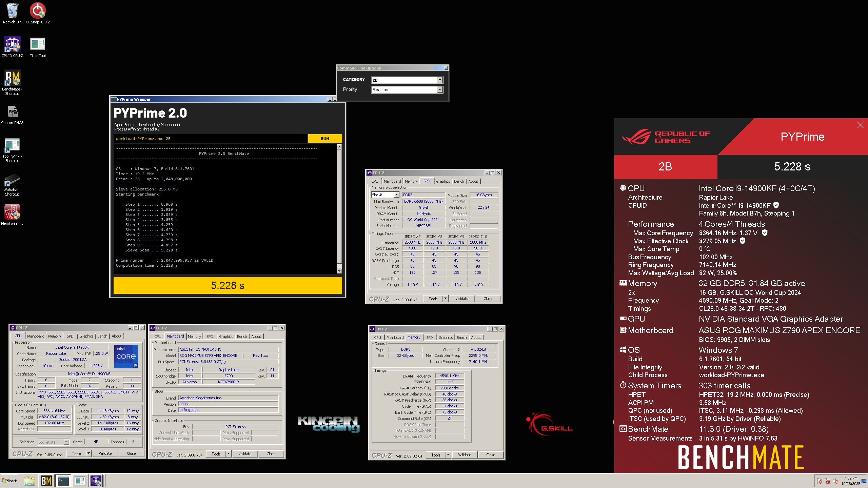Click the Multiplier x 82.0 value
This screenshot has width=868, height=488.
[54, 417]
